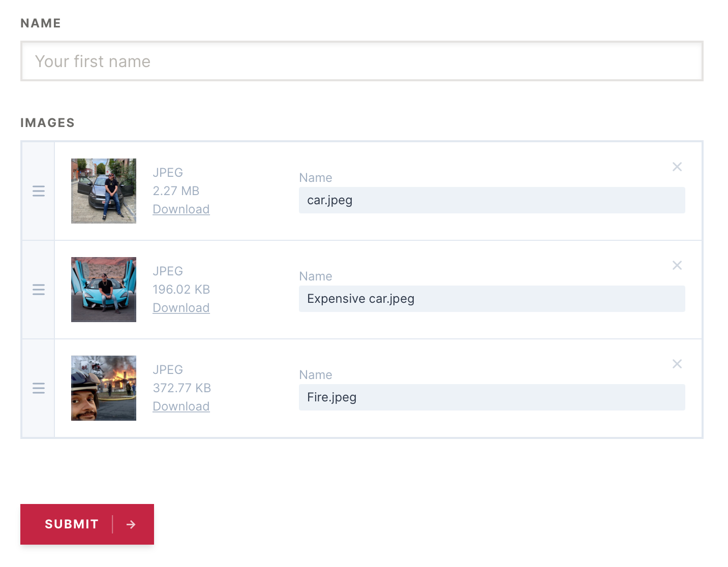Click the arrow icon inside the Submit button

coord(131,524)
